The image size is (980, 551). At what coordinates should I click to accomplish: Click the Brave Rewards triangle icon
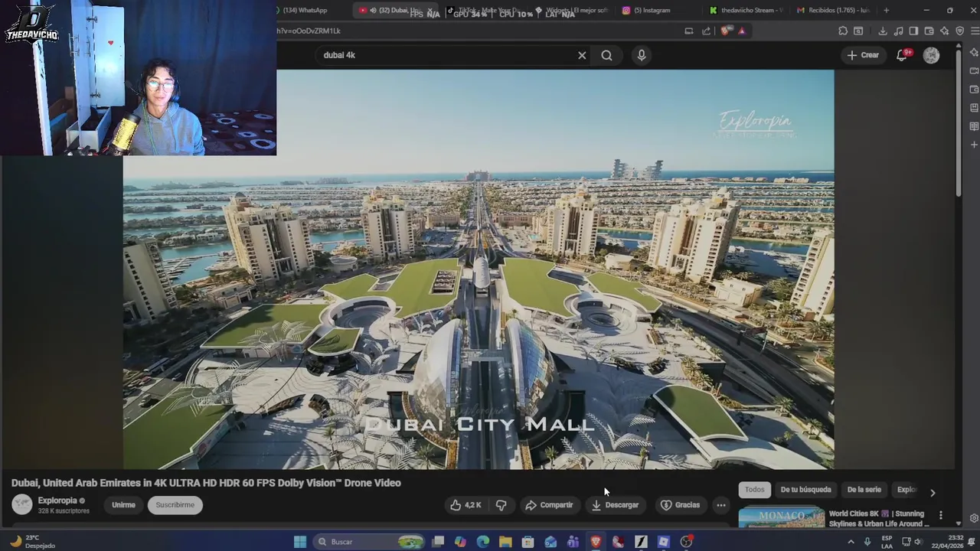pyautogui.click(x=741, y=31)
